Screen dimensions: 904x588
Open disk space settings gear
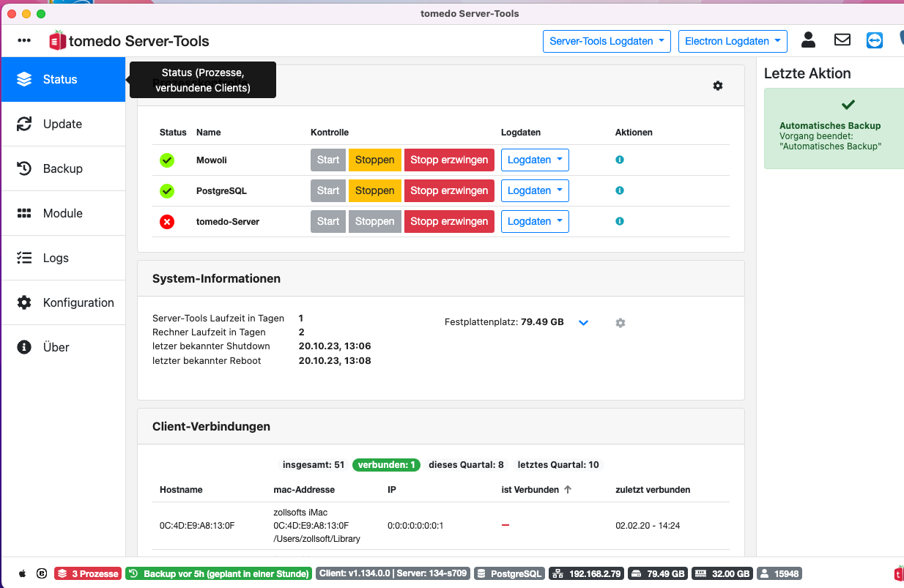[620, 323]
